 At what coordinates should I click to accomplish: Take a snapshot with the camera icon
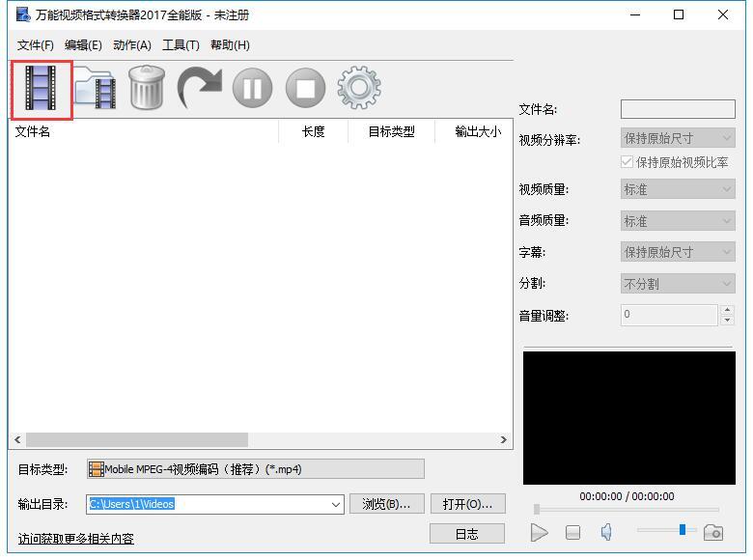pyautogui.click(x=713, y=532)
